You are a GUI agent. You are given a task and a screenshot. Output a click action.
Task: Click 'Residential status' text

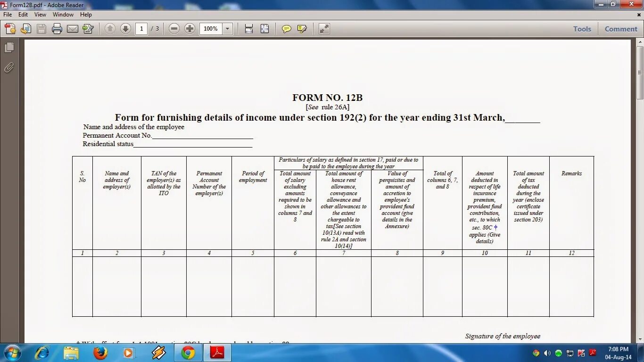(x=108, y=144)
